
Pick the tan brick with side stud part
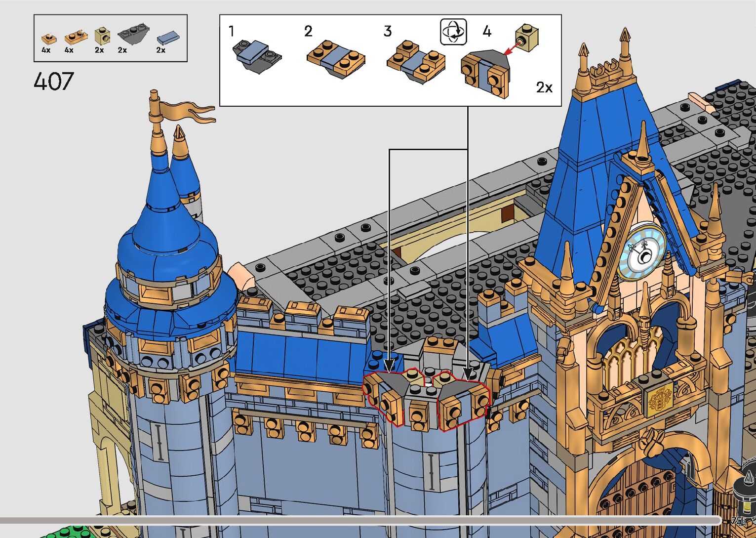tap(102, 36)
